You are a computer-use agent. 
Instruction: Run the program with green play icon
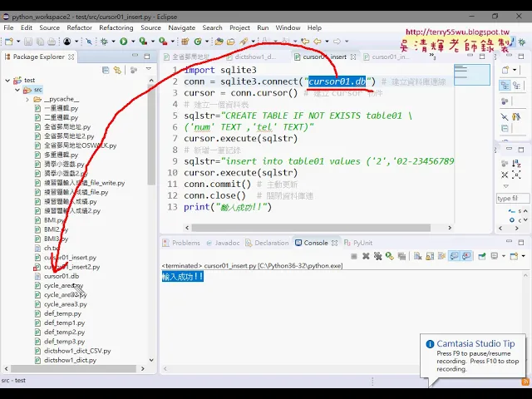(124, 42)
